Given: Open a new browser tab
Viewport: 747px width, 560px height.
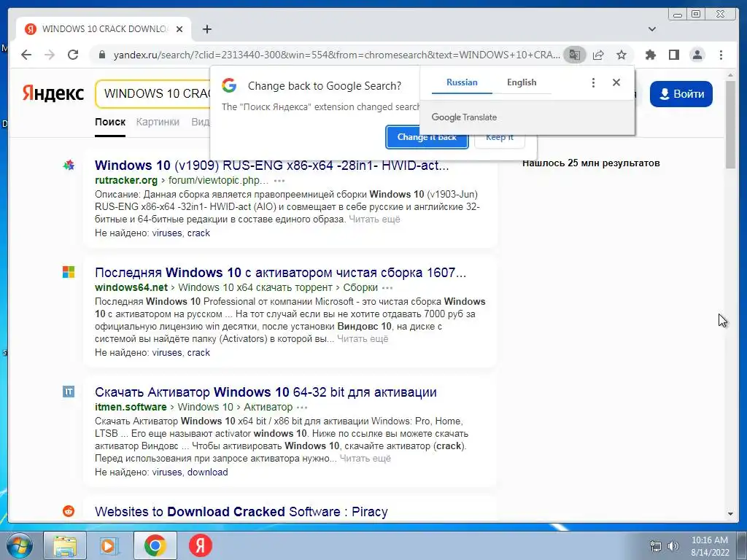Looking at the screenshot, I should click(206, 29).
